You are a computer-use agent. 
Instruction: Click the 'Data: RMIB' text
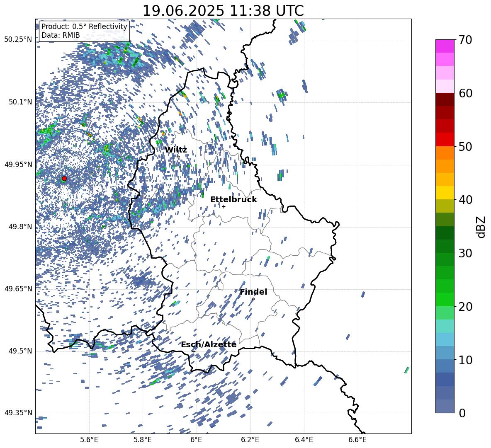[61, 35]
